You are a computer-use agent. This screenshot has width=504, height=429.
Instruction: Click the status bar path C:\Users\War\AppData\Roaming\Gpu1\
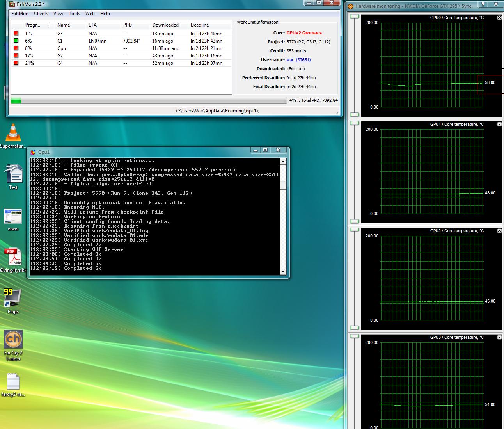pos(217,111)
